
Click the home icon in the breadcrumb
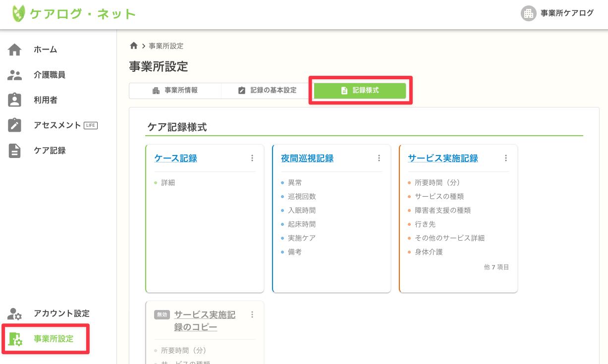tap(134, 46)
